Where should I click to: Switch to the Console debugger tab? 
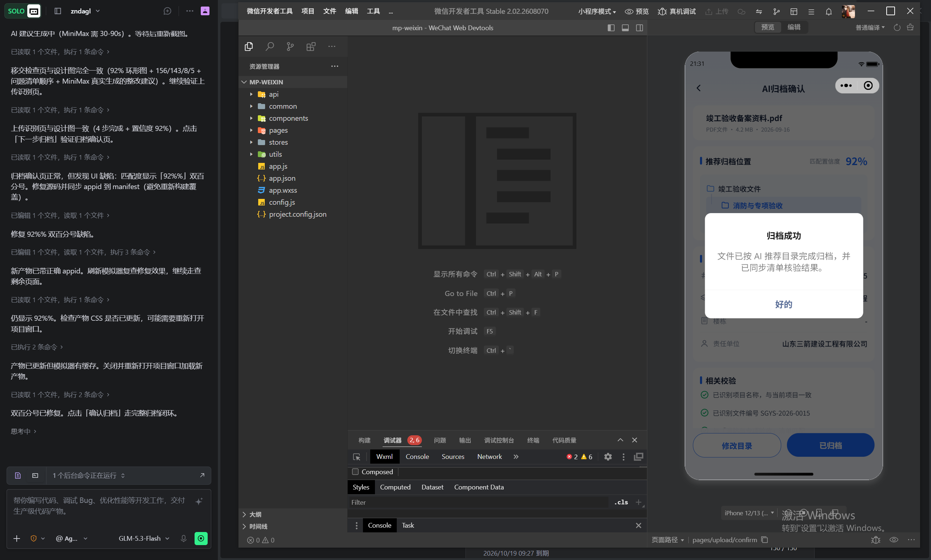[x=417, y=457]
